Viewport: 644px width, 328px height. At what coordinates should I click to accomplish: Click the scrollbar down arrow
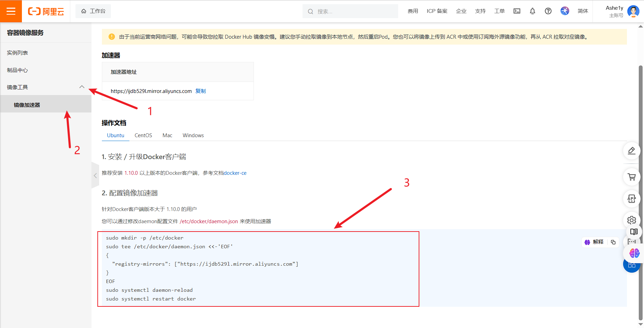click(641, 325)
